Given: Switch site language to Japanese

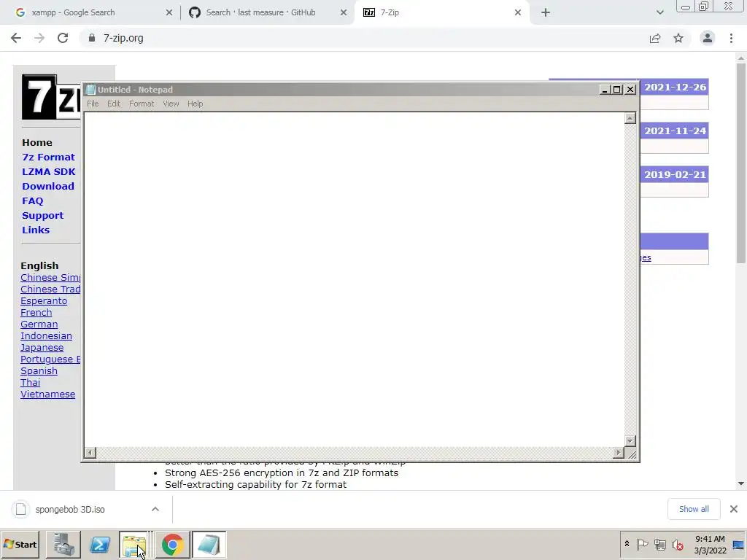Looking at the screenshot, I should point(42,348).
